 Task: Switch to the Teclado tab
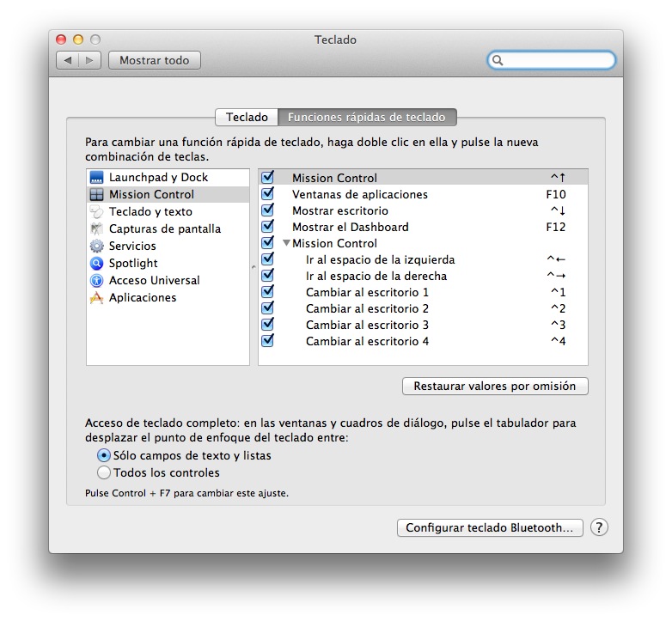point(247,117)
